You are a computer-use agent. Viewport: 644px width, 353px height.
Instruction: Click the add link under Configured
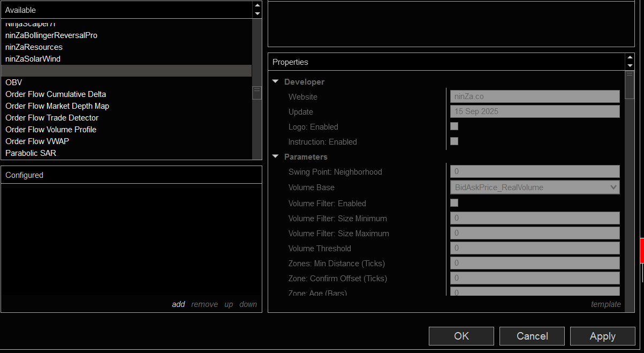click(178, 304)
